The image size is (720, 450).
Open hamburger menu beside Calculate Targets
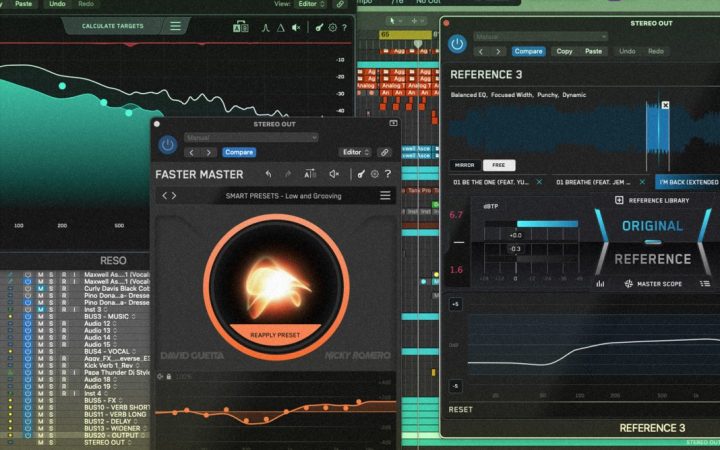175,26
